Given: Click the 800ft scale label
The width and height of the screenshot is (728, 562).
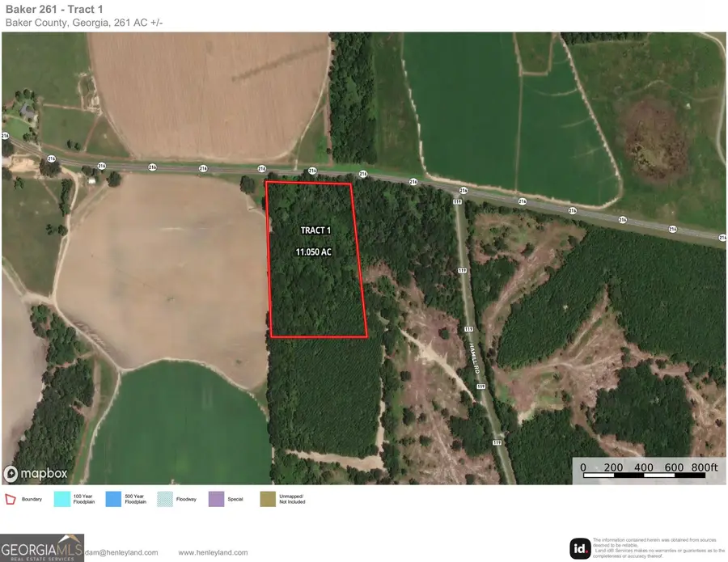Looking at the screenshot, I should coord(705,467).
